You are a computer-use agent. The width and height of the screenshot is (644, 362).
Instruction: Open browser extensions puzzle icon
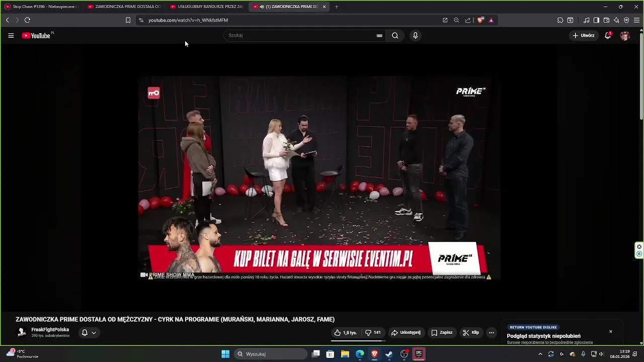click(x=560, y=20)
